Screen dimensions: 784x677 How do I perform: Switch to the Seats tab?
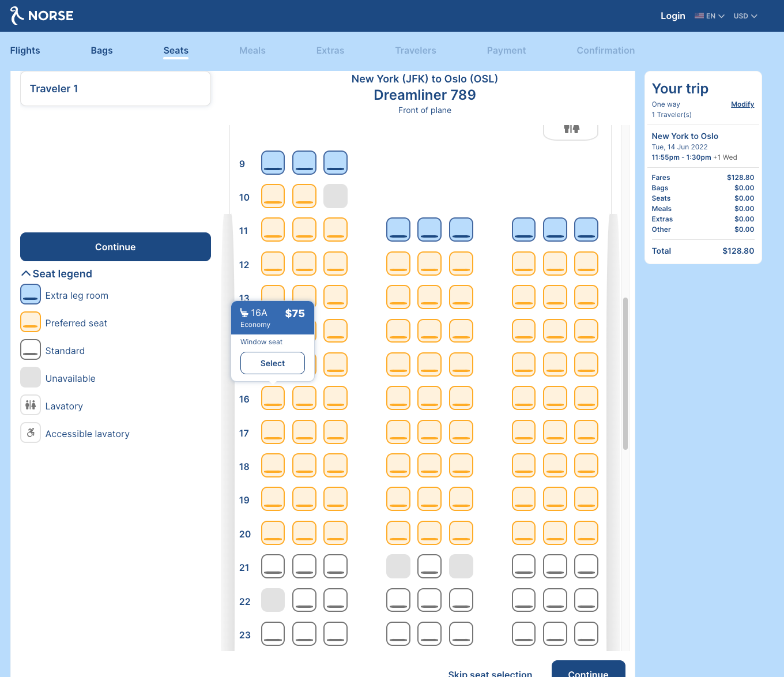click(x=176, y=51)
